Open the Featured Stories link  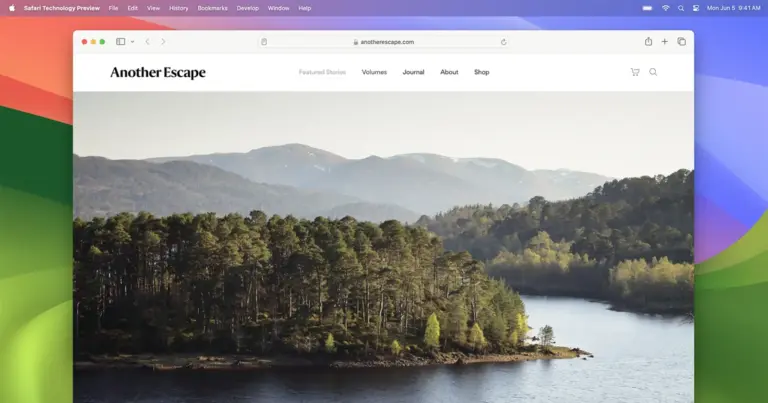[322, 72]
